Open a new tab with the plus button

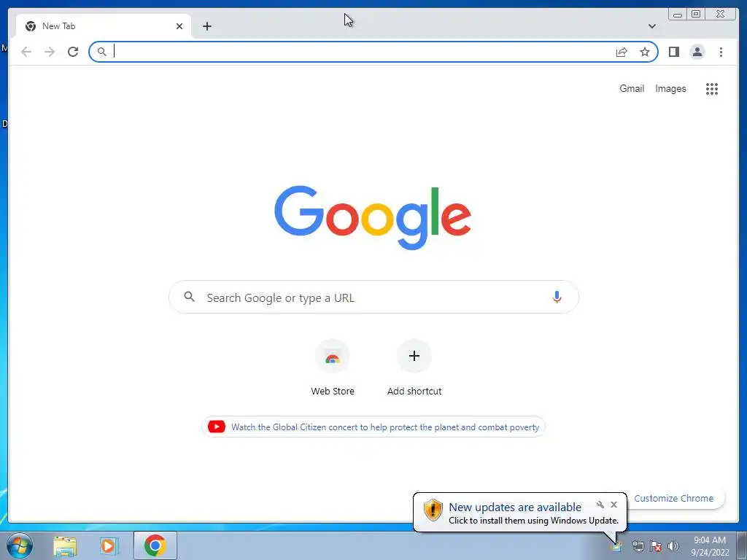point(206,26)
